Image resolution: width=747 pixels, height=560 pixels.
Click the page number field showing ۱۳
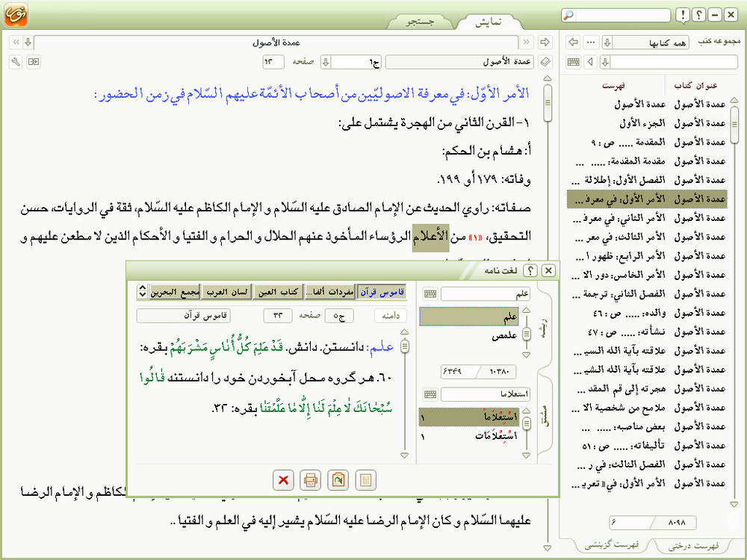click(x=273, y=61)
